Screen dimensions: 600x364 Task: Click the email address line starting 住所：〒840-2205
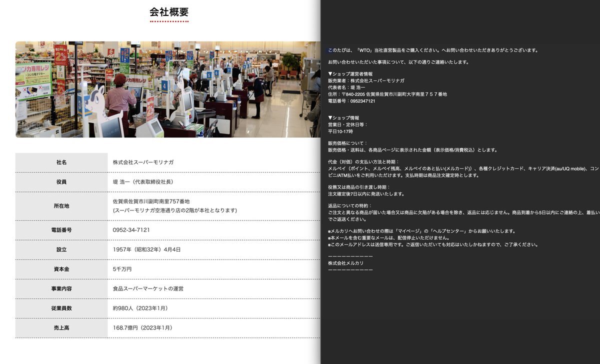pos(387,94)
